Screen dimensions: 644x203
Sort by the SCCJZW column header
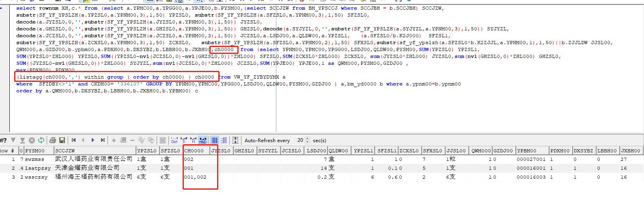(95, 150)
